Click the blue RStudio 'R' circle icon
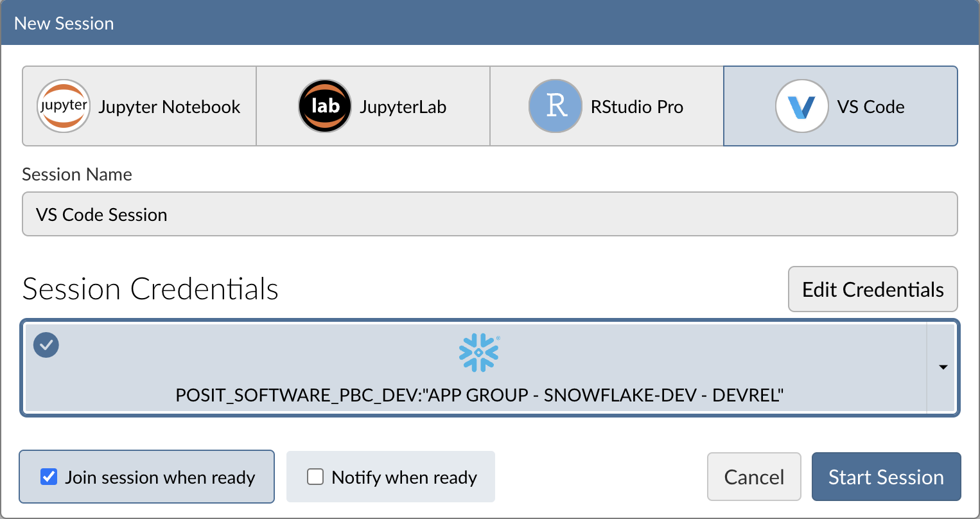 tap(556, 106)
